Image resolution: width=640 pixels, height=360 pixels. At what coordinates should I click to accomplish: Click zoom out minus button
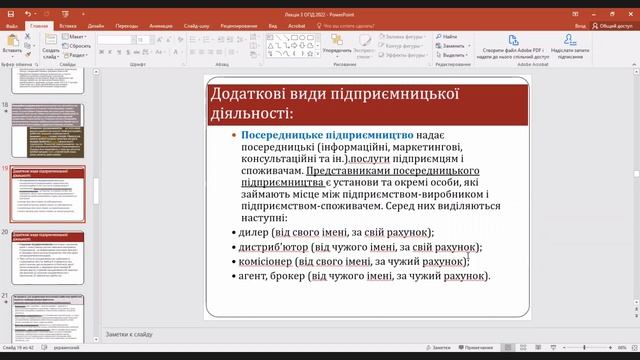[564, 347]
